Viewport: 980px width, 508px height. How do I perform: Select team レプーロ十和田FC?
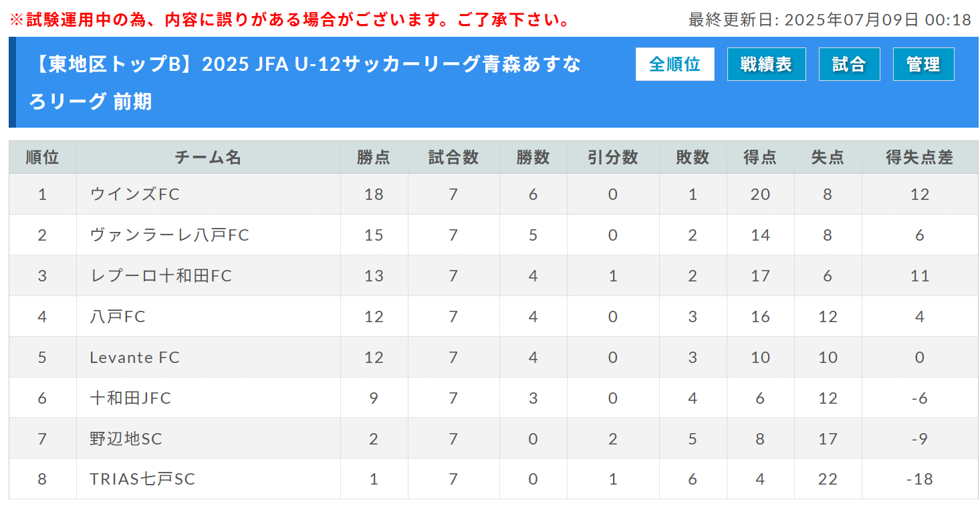[160, 276]
